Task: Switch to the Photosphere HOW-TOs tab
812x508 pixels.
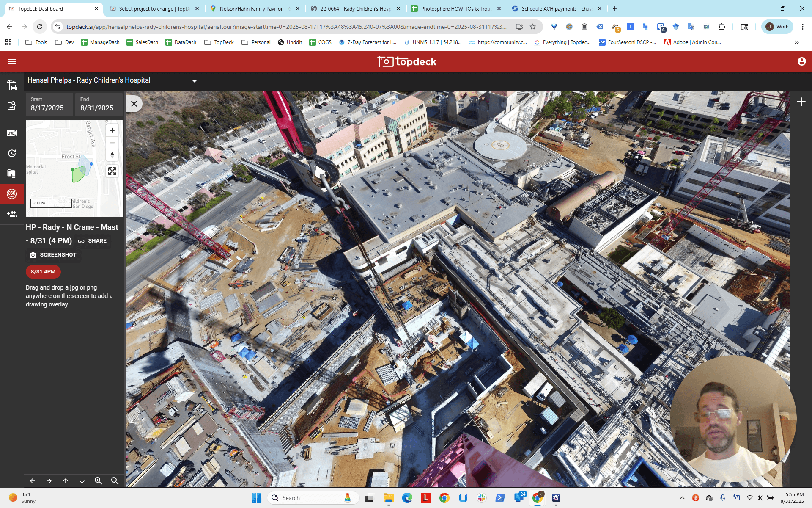Action: 456,8
